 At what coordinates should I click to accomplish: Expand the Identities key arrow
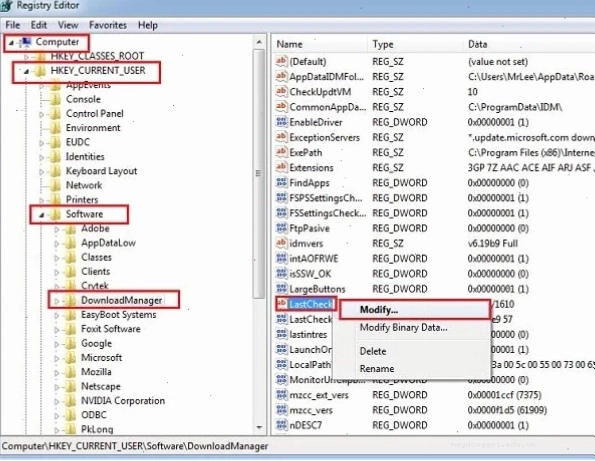pyautogui.click(x=41, y=157)
